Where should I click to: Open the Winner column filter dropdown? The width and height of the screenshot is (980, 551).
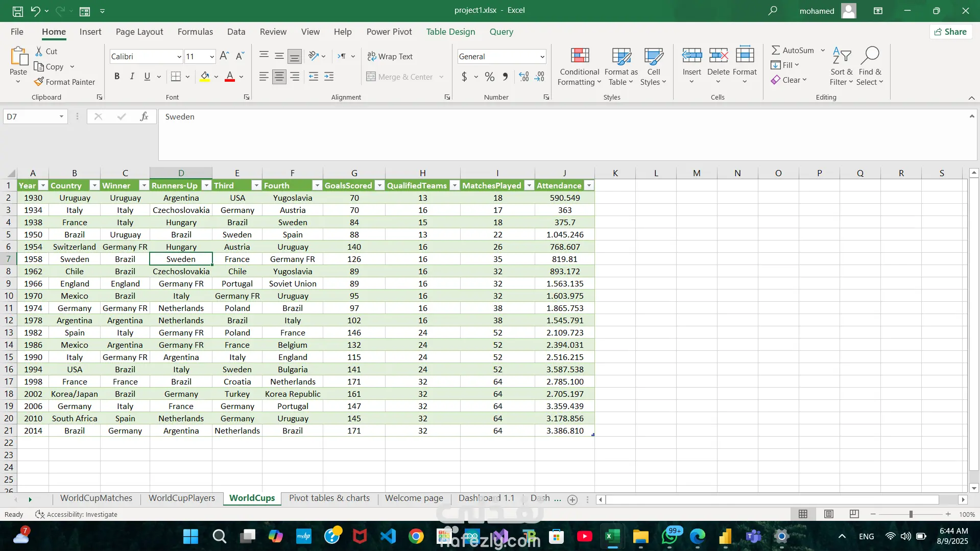[144, 185]
